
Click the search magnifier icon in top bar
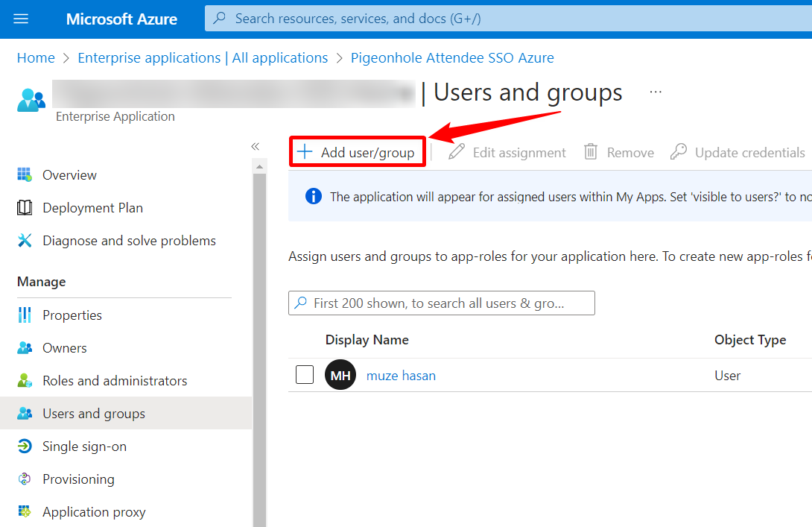[x=220, y=18]
